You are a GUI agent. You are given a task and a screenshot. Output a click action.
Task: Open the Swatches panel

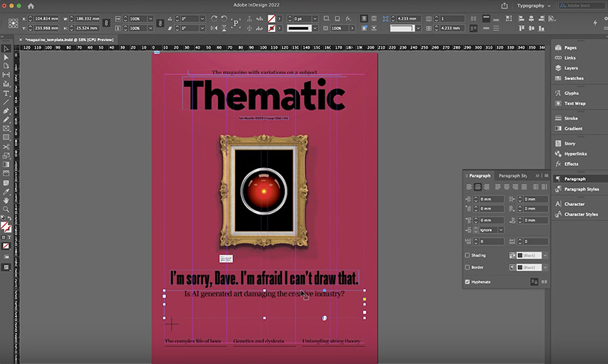click(573, 78)
